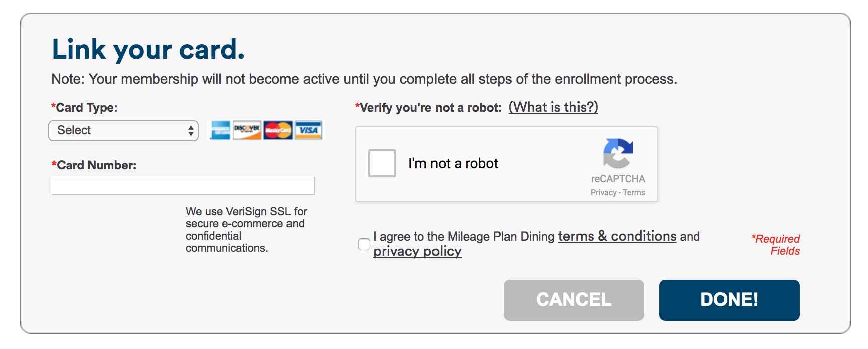Click the MasterCard logo icon

pos(278,130)
